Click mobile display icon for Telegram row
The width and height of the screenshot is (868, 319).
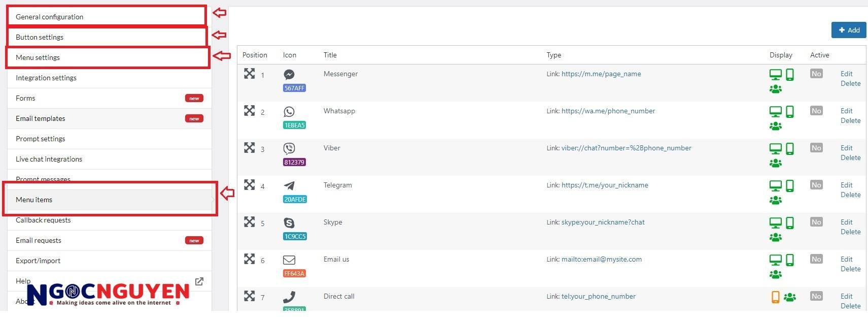[790, 186]
